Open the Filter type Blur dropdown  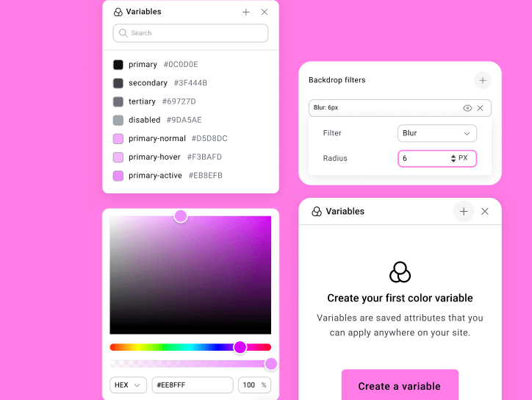436,133
